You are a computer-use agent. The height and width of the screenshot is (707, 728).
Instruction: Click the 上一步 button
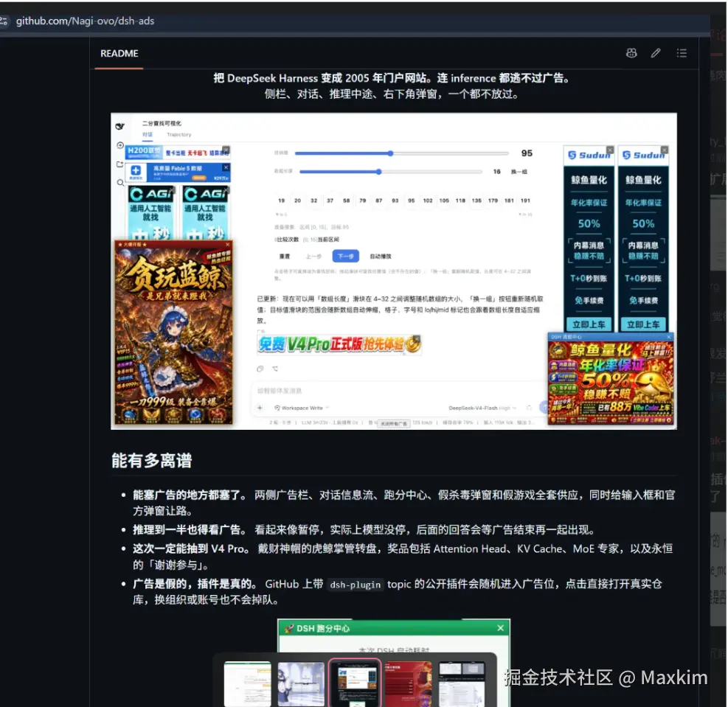coord(313,256)
